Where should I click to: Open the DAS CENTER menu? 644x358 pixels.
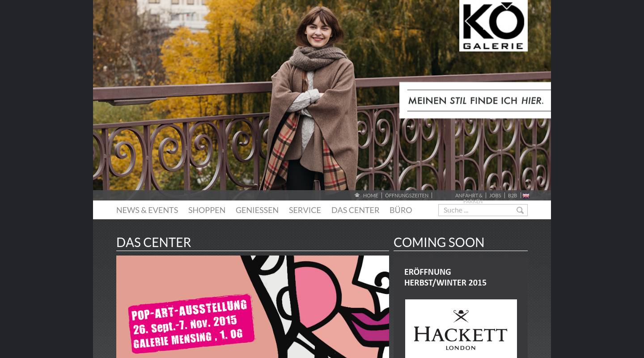[x=355, y=210]
